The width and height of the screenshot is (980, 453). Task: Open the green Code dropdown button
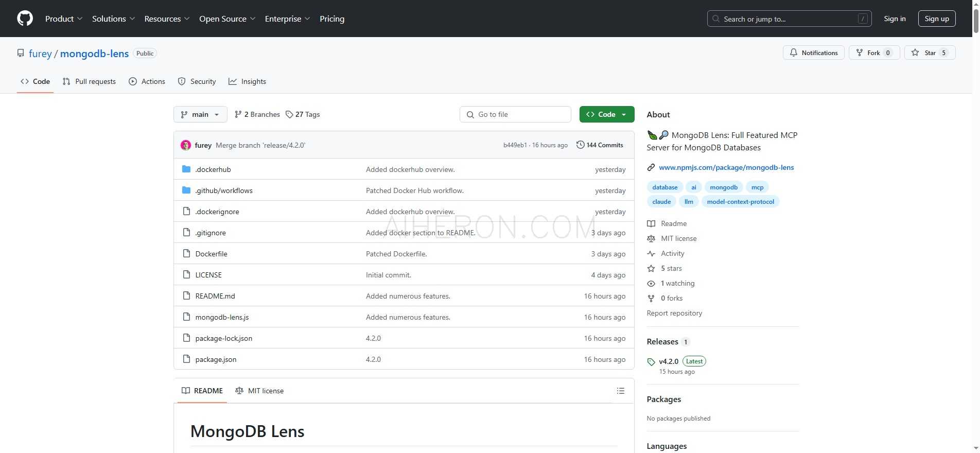[606, 114]
